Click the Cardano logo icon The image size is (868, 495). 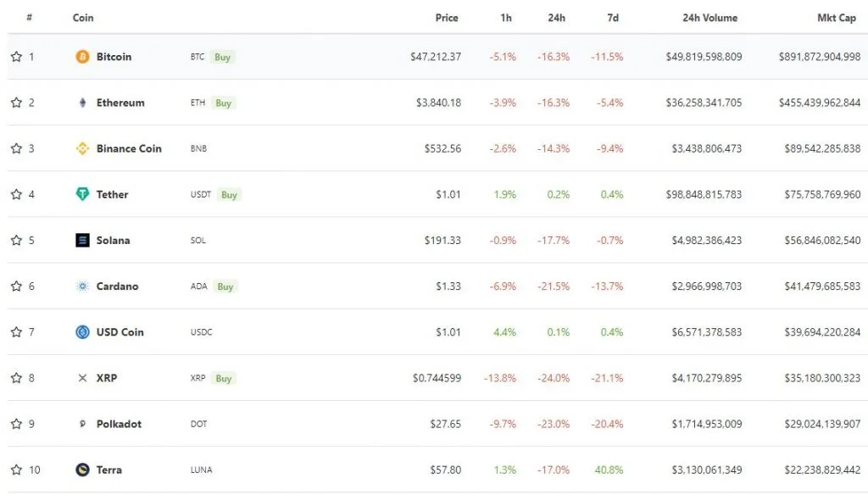coord(82,286)
